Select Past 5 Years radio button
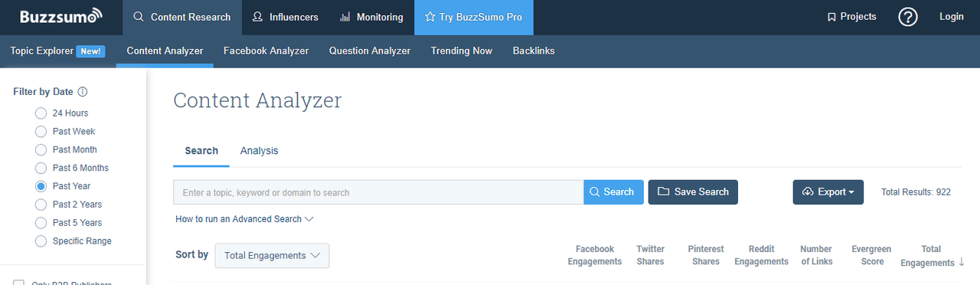Image resolution: width=980 pixels, height=285 pixels. [41, 223]
